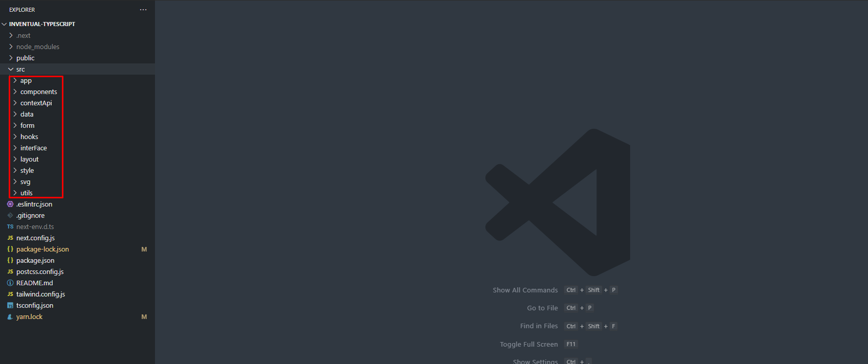Click the info icon beside README.md
This screenshot has height=364, width=868.
pyautogui.click(x=10, y=283)
